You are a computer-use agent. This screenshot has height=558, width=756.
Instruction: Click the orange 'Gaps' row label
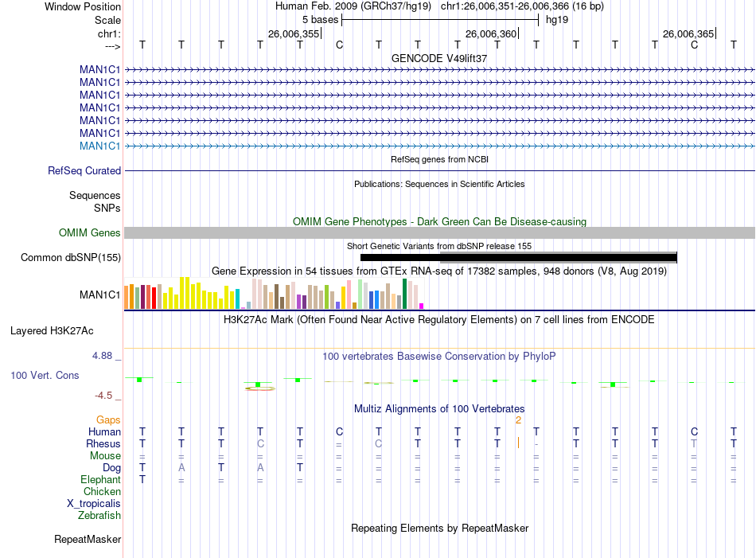point(108,420)
